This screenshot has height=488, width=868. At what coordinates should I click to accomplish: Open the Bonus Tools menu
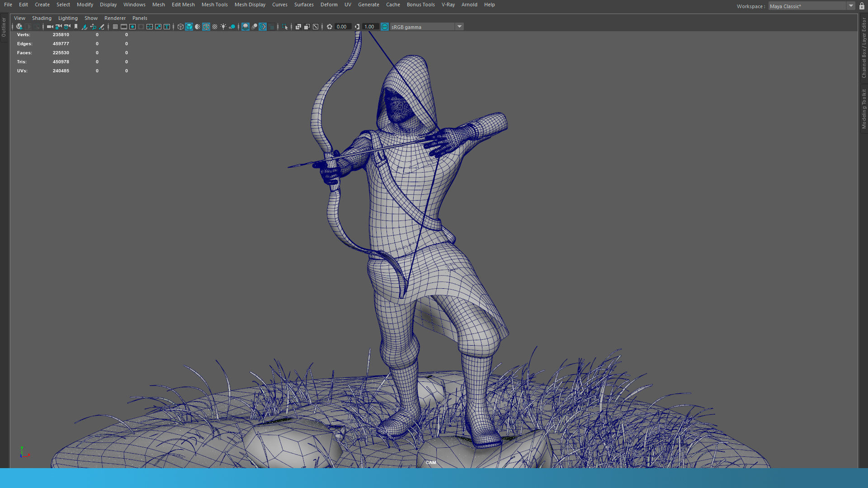click(x=420, y=5)
